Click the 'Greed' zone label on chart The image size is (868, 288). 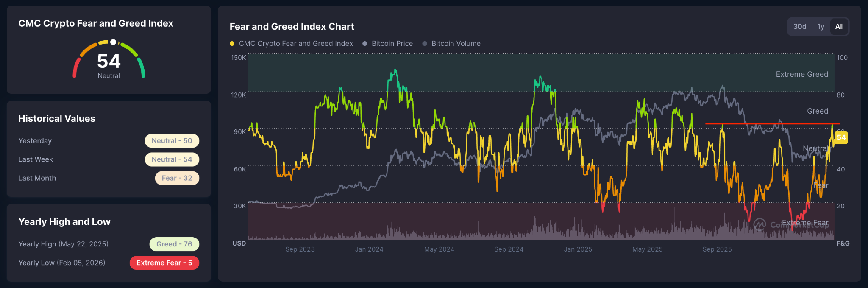point(818,111)
